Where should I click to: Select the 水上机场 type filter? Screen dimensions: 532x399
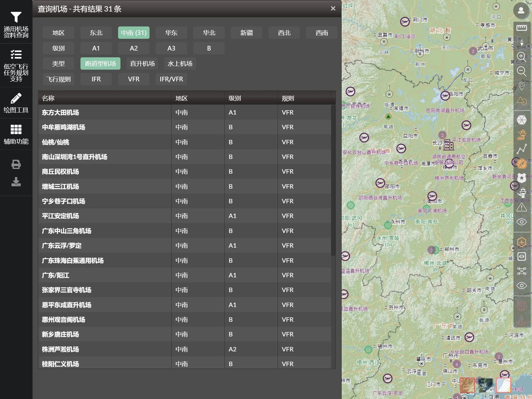180,63
